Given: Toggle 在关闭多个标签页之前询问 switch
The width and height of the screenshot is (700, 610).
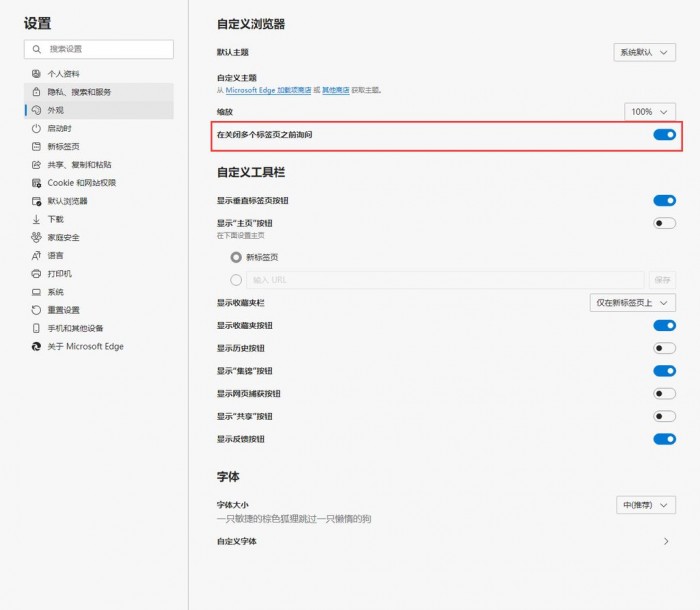Looking at the screenshot, I should [x=664, y=135].
